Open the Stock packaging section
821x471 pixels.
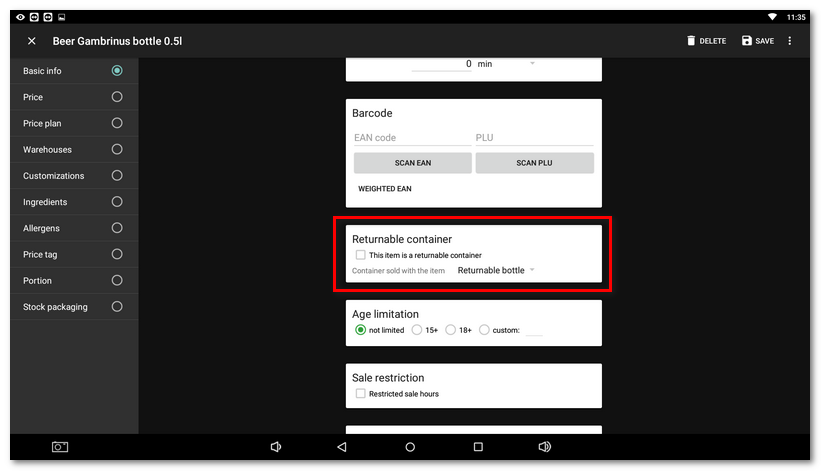(x=74, y=307)
